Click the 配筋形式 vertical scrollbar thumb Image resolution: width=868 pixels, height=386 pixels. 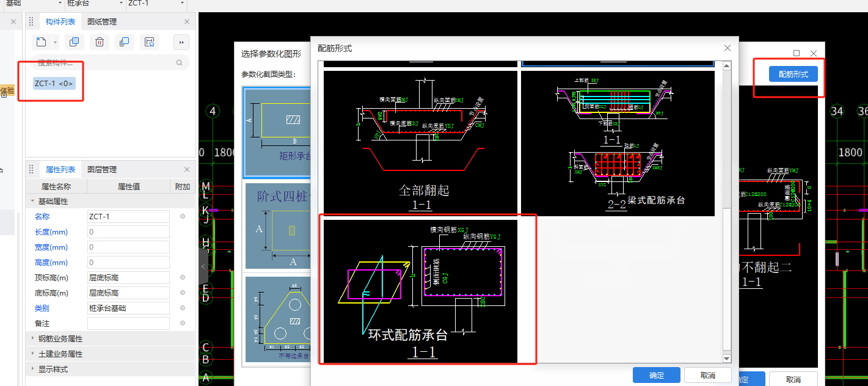coord(727,279)
